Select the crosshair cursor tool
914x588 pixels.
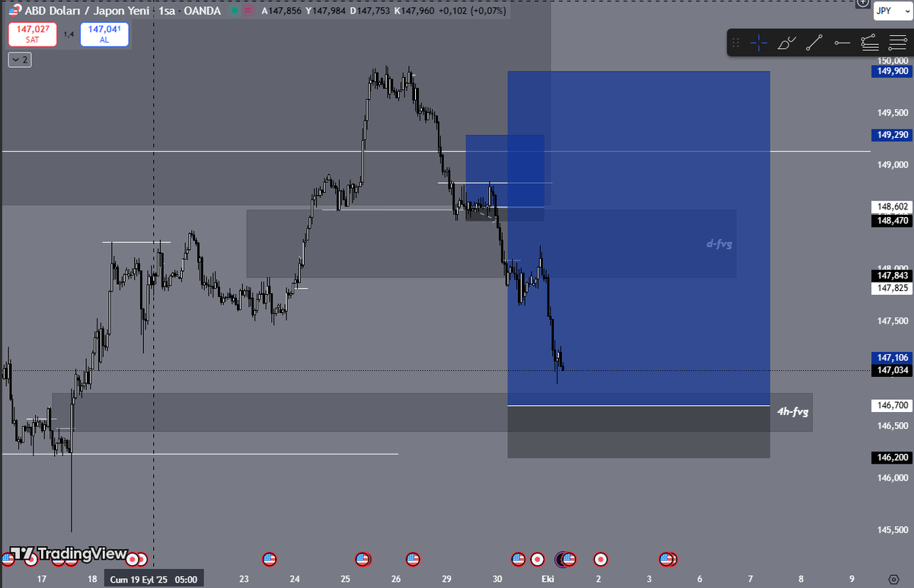(x=759, y=43)
